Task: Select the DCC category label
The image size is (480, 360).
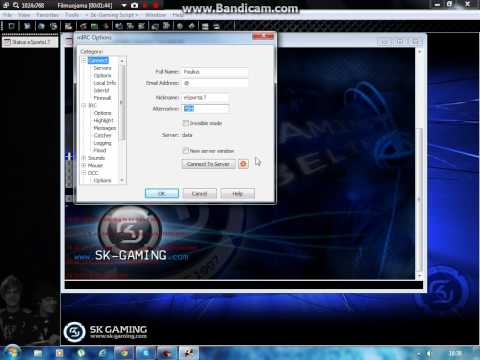Action: pyautogui.click(x=93, y=173)
